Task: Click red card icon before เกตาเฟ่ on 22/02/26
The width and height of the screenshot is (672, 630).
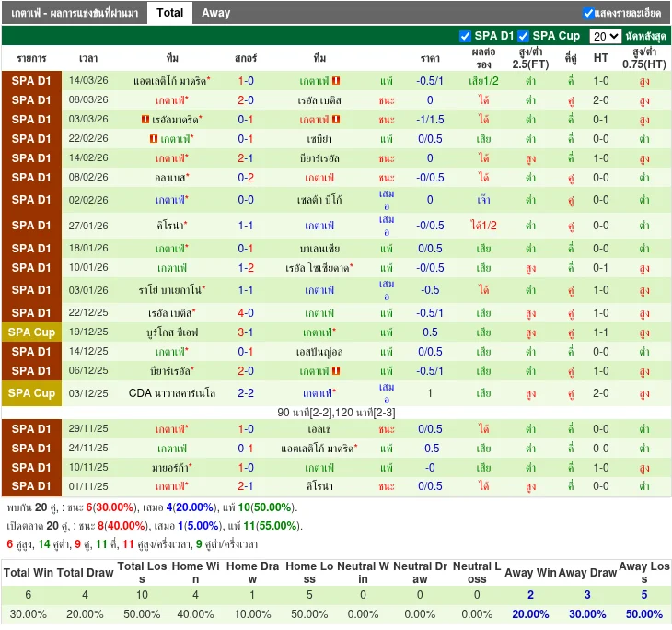Action: 153,139
